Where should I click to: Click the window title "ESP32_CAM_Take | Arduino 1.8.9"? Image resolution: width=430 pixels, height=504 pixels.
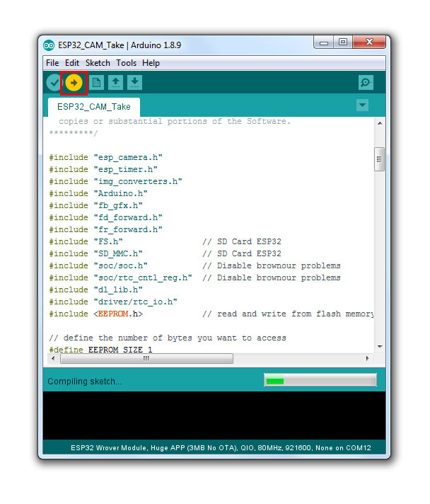[120, 45]
